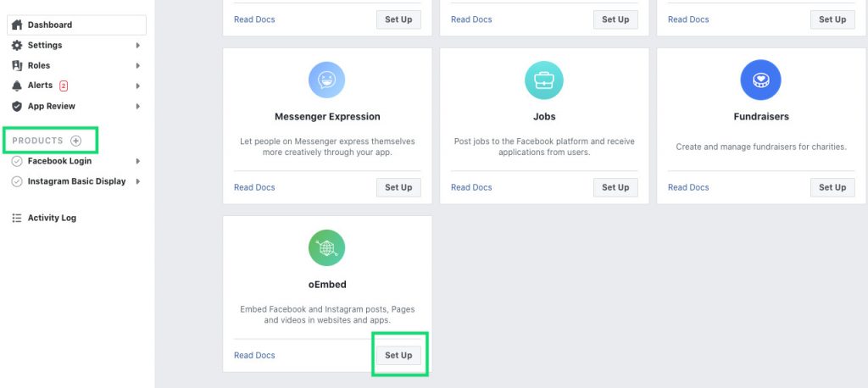Click the Alerts bell icon
This screenshot has width=868, height=388.
point(17,86)
